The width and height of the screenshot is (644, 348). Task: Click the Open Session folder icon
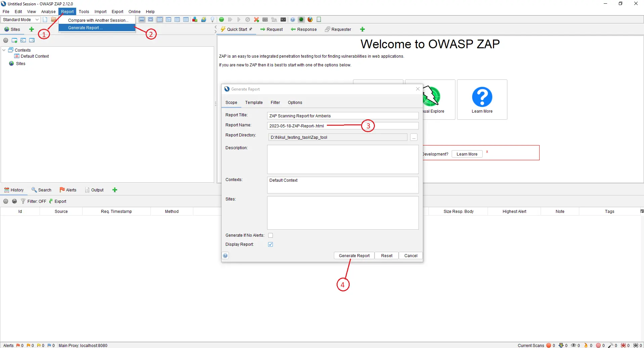tap(54, 19)
